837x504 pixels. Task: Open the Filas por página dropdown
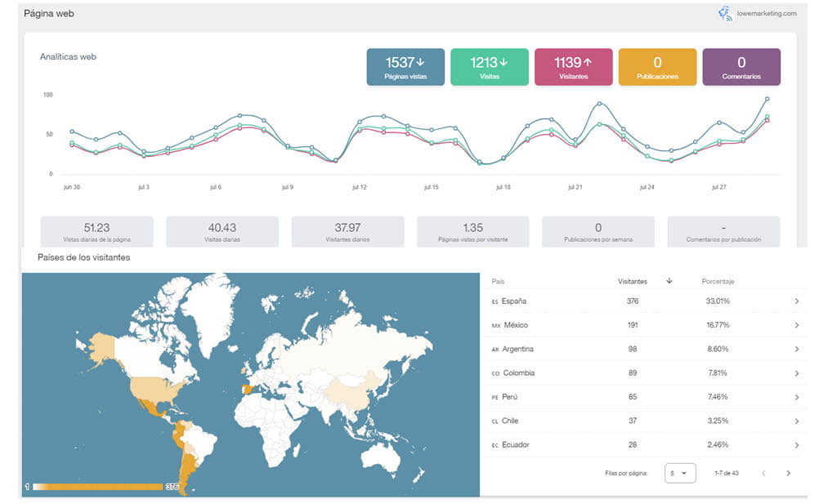[679, 473]
